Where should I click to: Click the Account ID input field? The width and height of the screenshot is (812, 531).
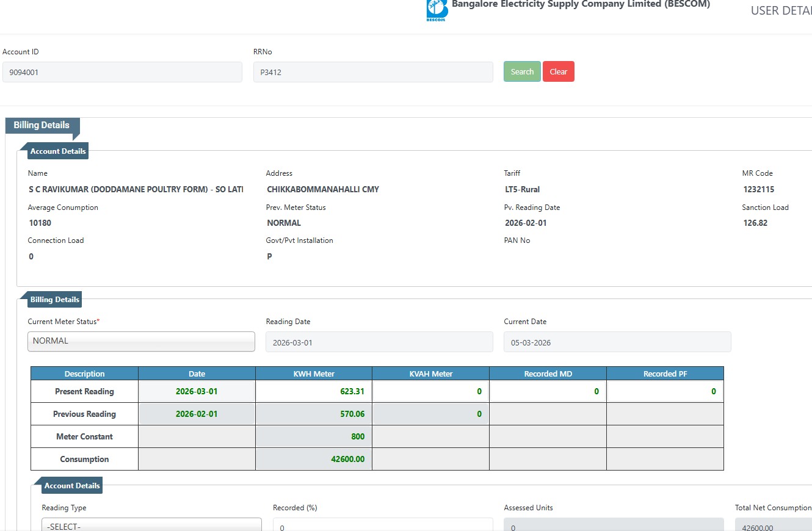(x=122, y=72)
